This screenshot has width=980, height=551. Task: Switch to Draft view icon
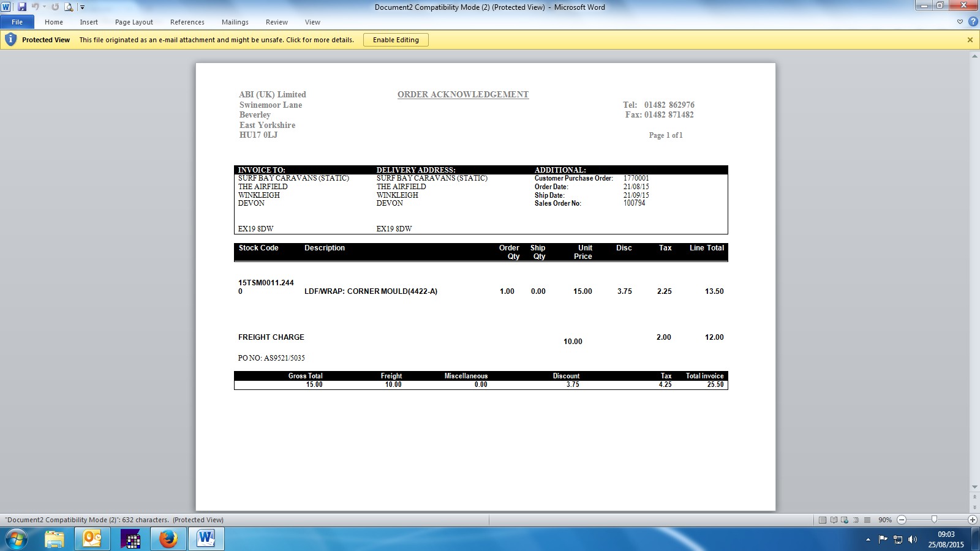(867, 520)
